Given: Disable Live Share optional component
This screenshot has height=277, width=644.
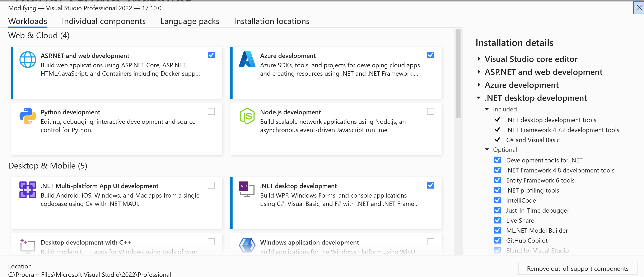Looking at the screenshot, I should [x=497, y=220].
